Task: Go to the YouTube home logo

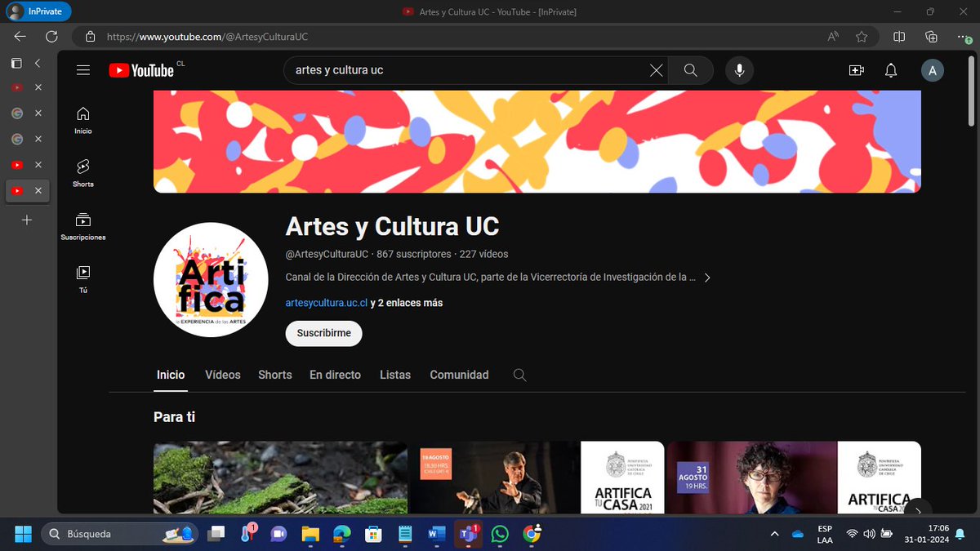Action: pyautogui.click(x=141, y=70)
